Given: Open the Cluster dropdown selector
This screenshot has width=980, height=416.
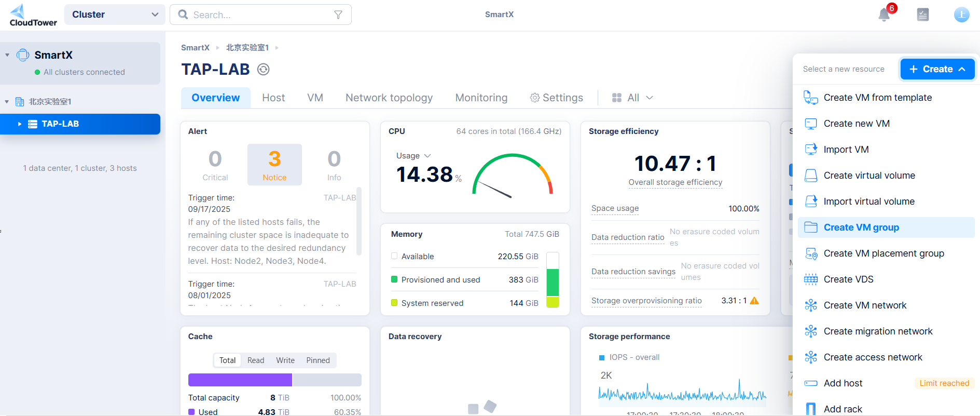Looking at the screenshot, I should click(x=115, y=15).
